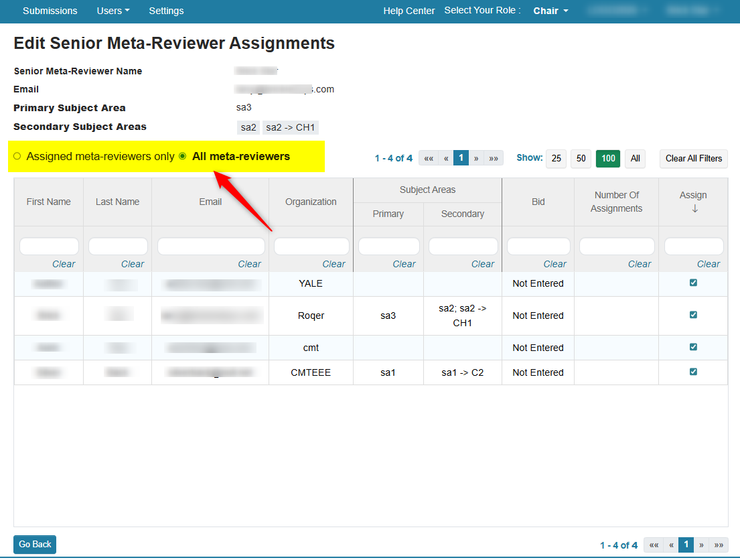Click the top previous-page « pagination icon
Viewport: 740px width, 560px height.
(x=446, y=159)
